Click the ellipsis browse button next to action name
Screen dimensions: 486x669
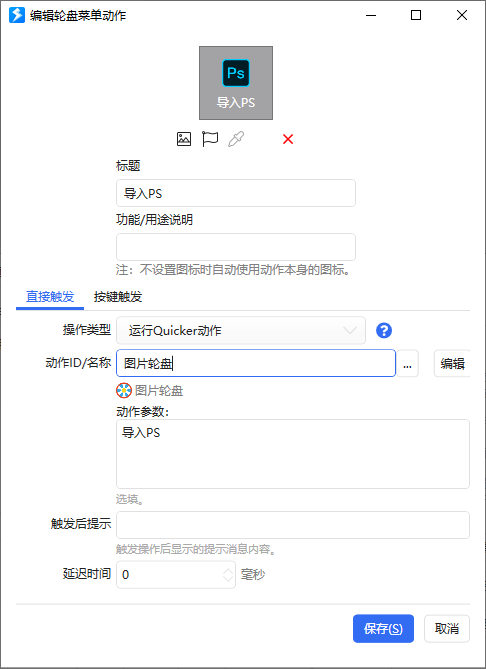407,364
